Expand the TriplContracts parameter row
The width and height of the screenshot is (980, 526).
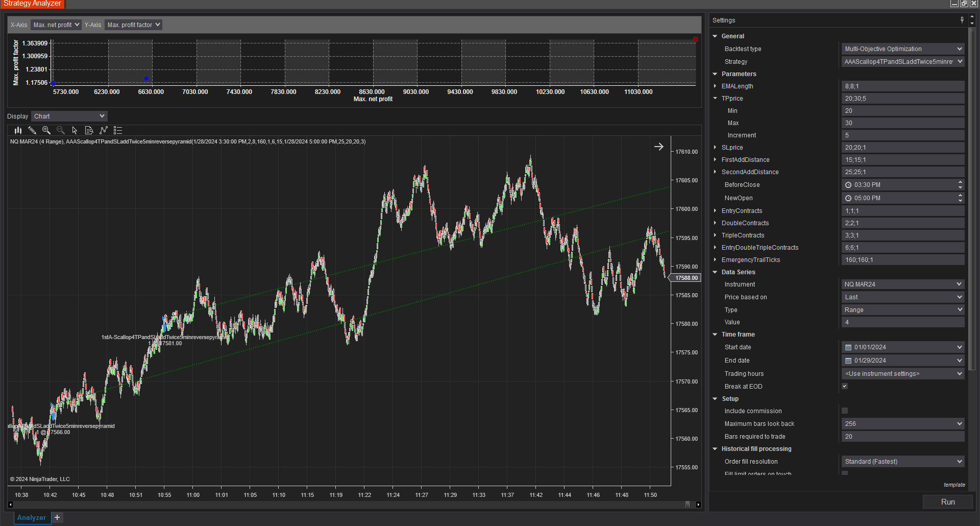tap(715, 235)
